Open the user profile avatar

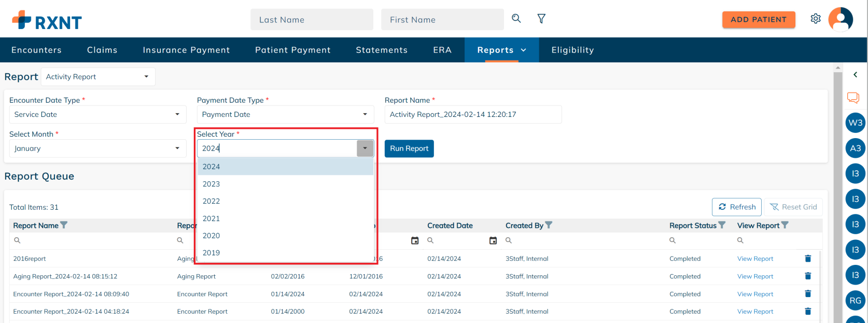point(840,20)
